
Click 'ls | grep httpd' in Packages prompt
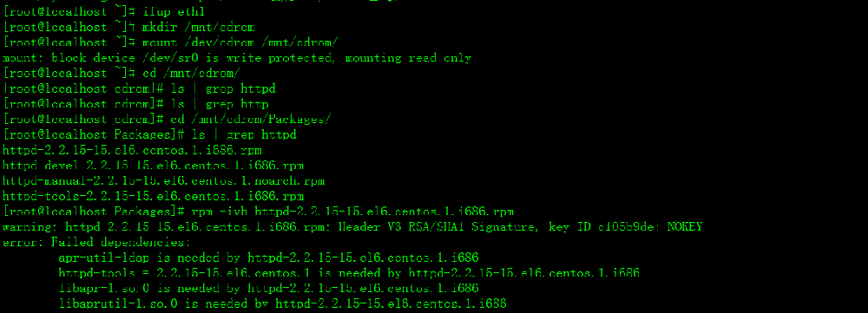(x=244, y=134)
